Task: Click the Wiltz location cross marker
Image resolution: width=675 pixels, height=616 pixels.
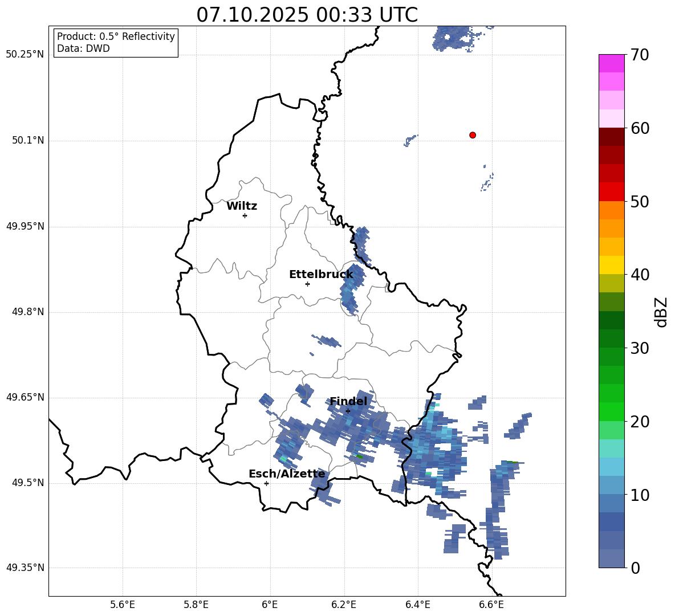Action: [x=245, y=215]
